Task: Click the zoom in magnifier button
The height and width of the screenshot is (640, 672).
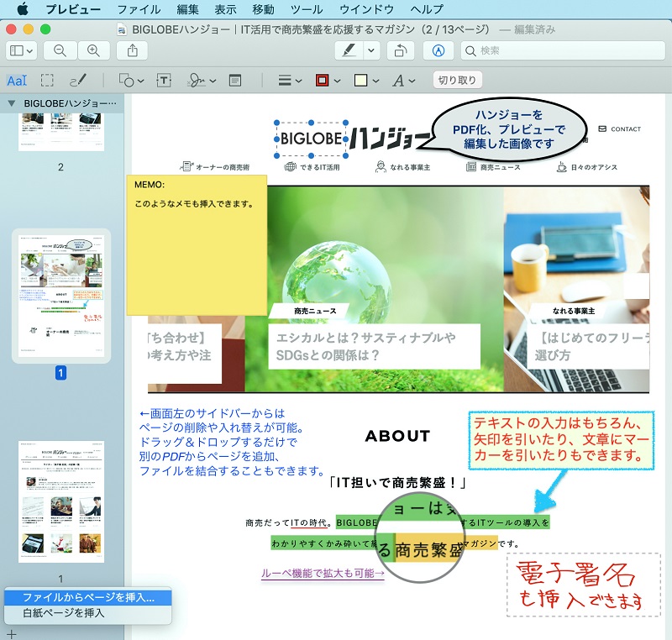Action: [x=93, y=50]
